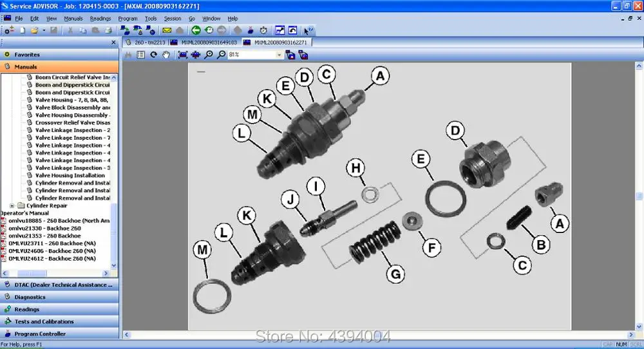Click the blue window arrow toolbar icon
644x349 pixels.
(279, 30)
